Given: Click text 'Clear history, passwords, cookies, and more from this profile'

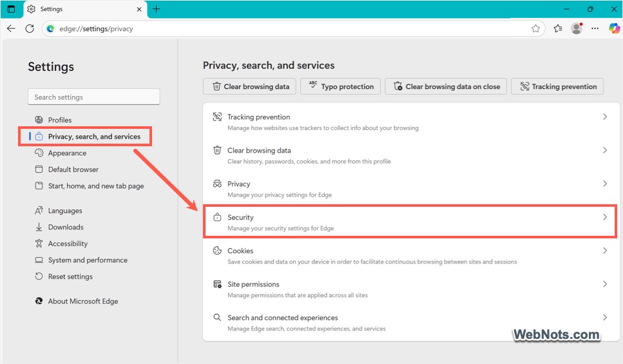Looking at the screenshot, I should pyautogui.click(x=309, y=161).
